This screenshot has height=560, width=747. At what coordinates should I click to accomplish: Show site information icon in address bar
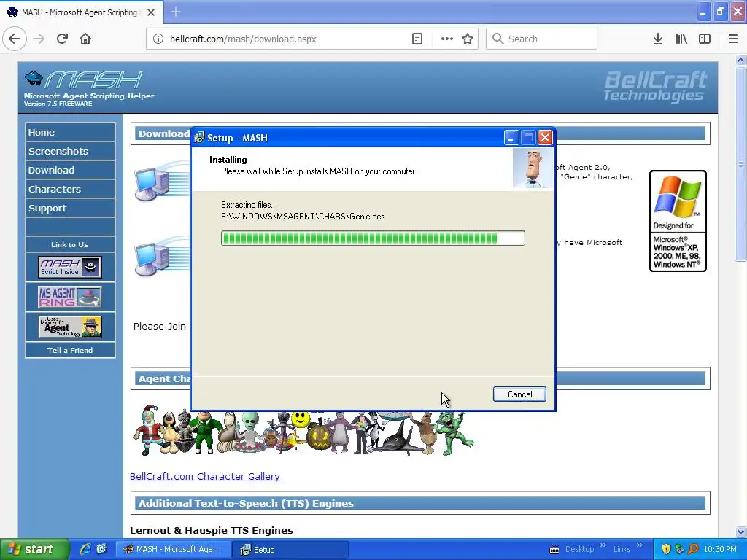coord(158,39)
